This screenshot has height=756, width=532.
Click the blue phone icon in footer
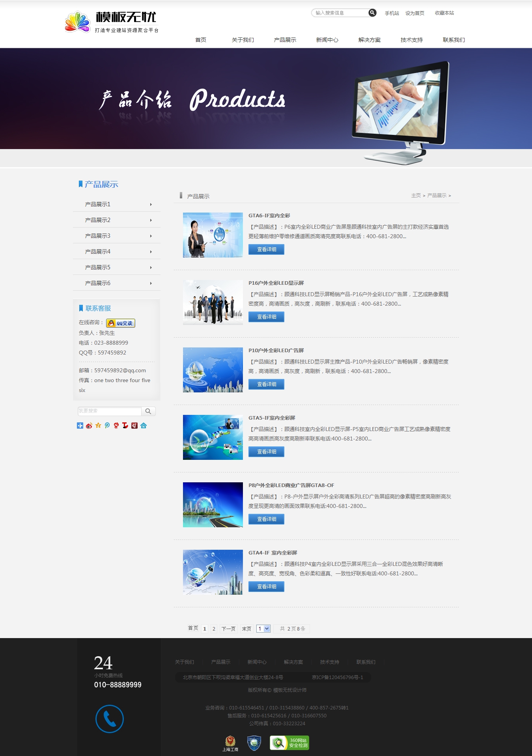tap(110, 719)
